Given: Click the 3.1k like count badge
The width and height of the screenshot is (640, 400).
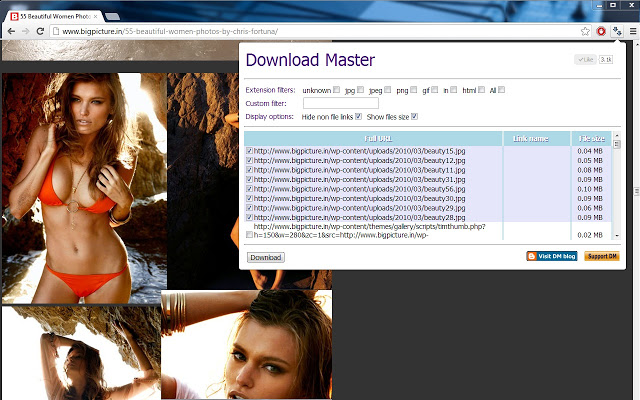Looking at the screenshot, I should tap(606, 60).
